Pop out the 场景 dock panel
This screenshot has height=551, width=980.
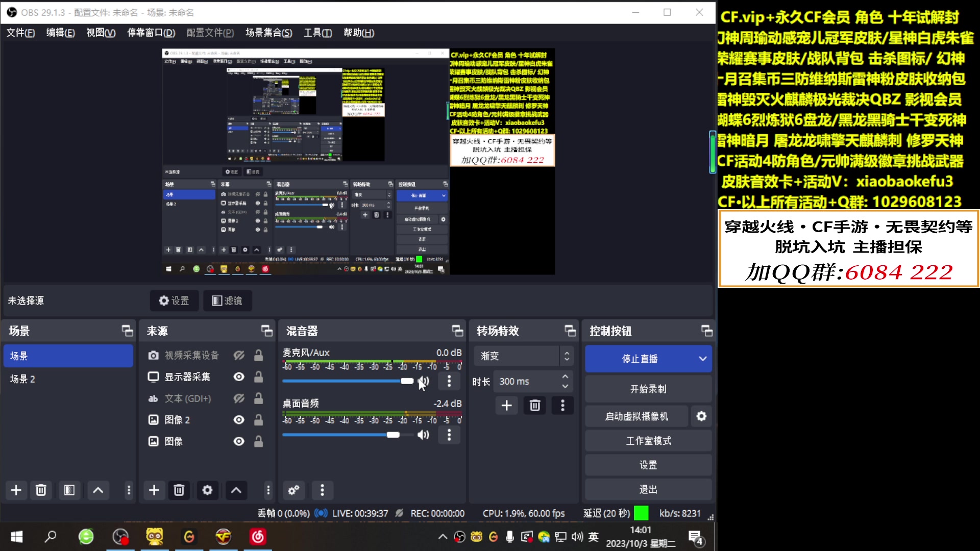coord(127,331)
